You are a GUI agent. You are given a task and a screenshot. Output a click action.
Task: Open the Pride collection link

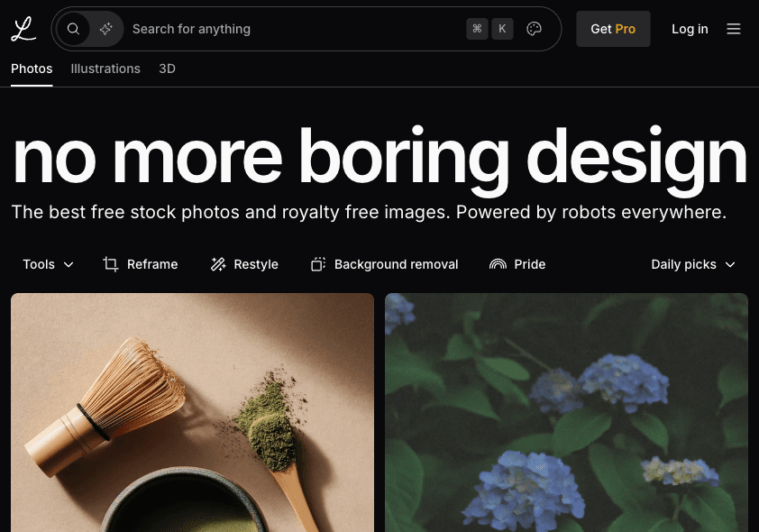pyautogui.click(x=517, y=264)
